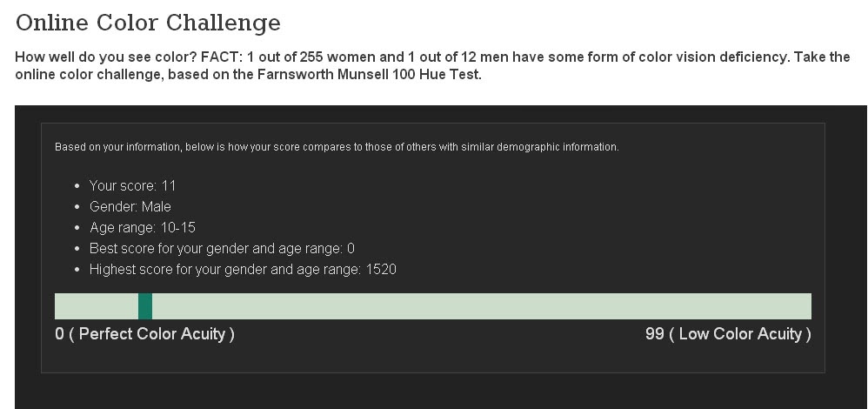Click the bullet point beside "Your score"

(x=78, y=186)
